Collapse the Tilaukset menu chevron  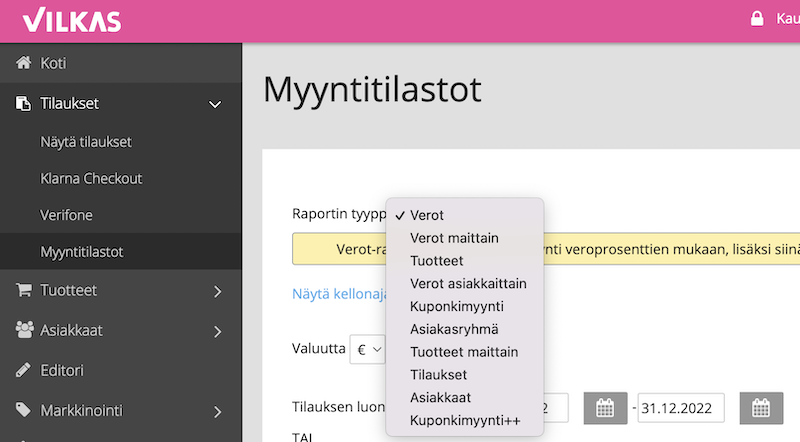[x=215, y=105]
